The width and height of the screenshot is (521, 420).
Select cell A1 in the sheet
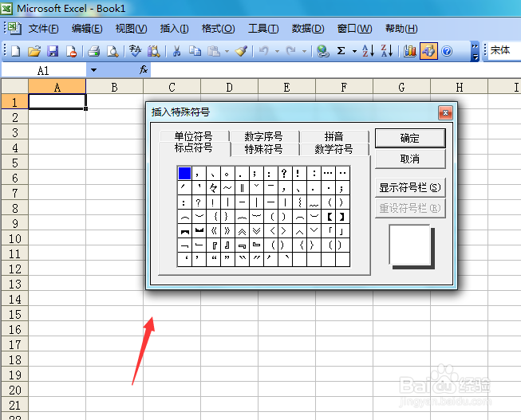pyautogui.click(x=57, y=101)
